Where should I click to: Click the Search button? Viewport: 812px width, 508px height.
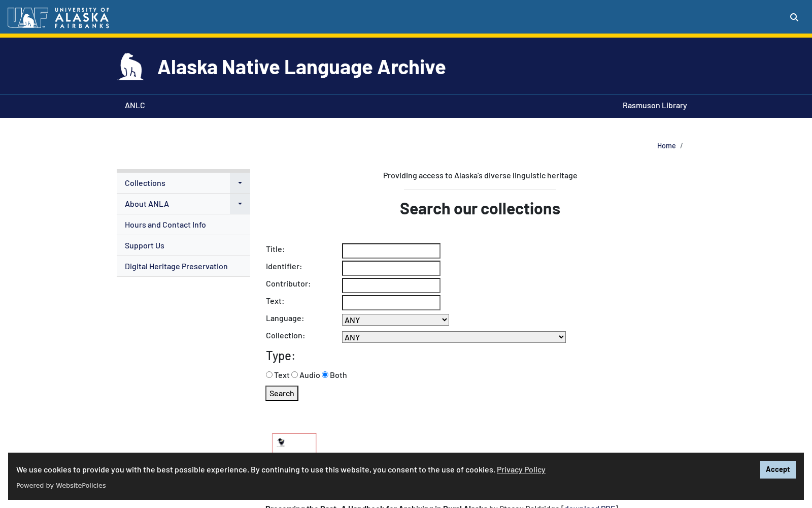[x=282, y=393]
